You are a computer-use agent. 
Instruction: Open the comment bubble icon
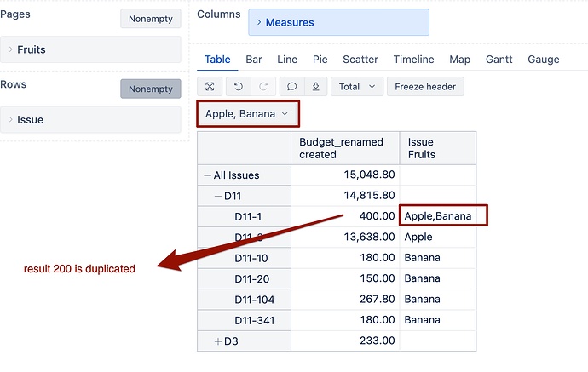(291, 87)
